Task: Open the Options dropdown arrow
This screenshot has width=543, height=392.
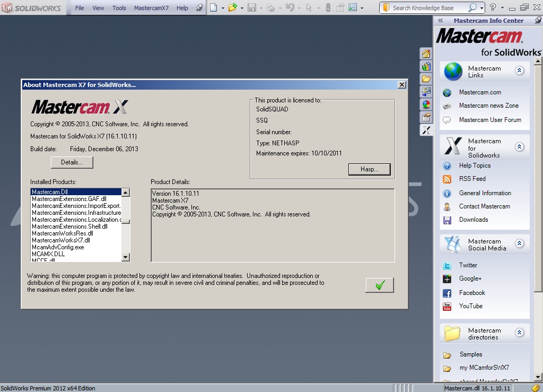Action: click(x=362, y=8)
